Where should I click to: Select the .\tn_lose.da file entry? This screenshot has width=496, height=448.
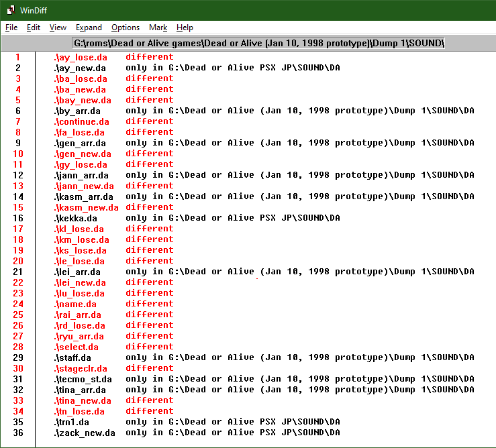point(79,412)
